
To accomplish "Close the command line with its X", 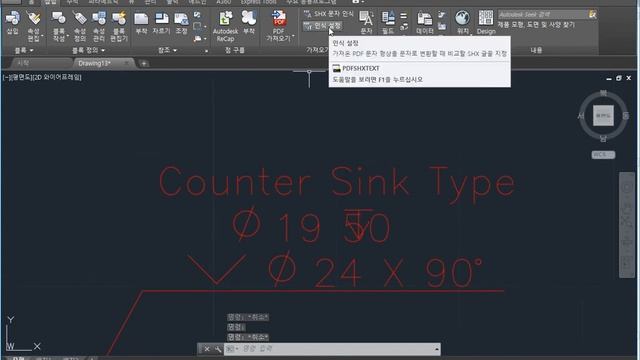I will pyautogui.click(x=207, y=349).
